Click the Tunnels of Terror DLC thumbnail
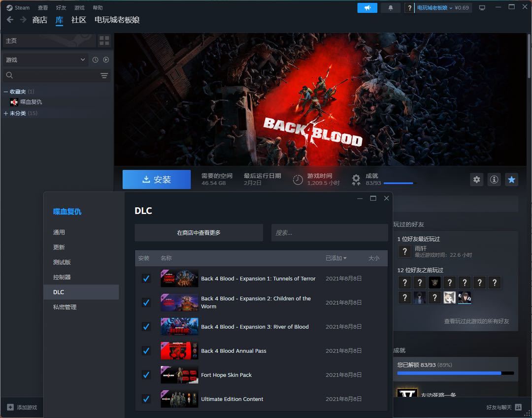The image size is (532, 418). pyautogui.click(x=179, y=278)
